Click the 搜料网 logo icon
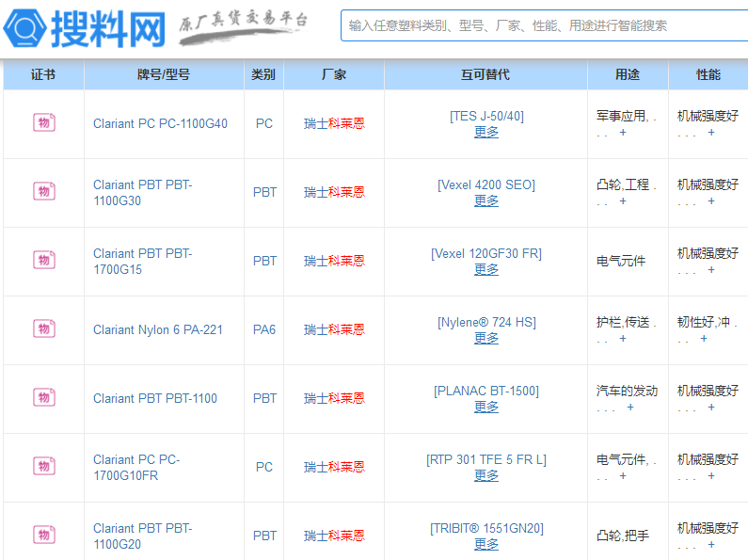Screen dimensions: 748x560 pos(25,26)
